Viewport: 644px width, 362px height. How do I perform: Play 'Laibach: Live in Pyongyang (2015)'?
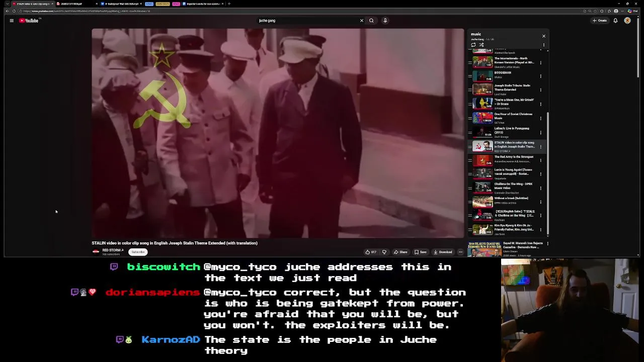point(482,132)
